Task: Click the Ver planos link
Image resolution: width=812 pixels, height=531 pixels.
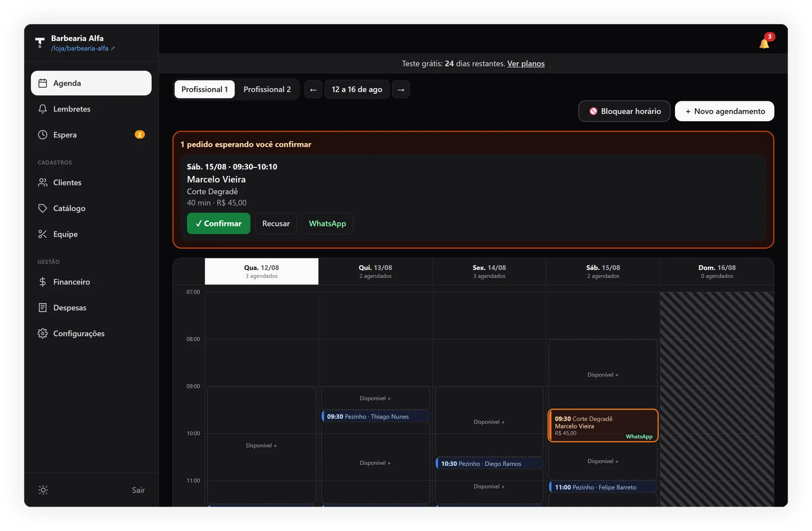Action: coord(526,63)
